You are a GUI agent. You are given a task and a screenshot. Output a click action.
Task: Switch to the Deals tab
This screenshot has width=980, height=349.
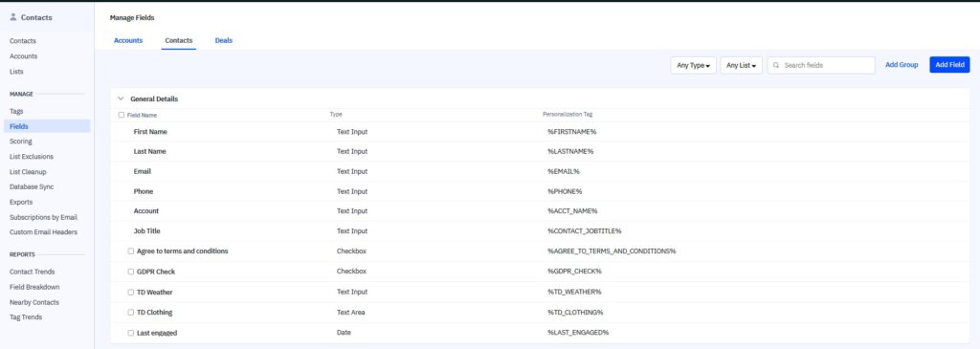click(224, 40)
